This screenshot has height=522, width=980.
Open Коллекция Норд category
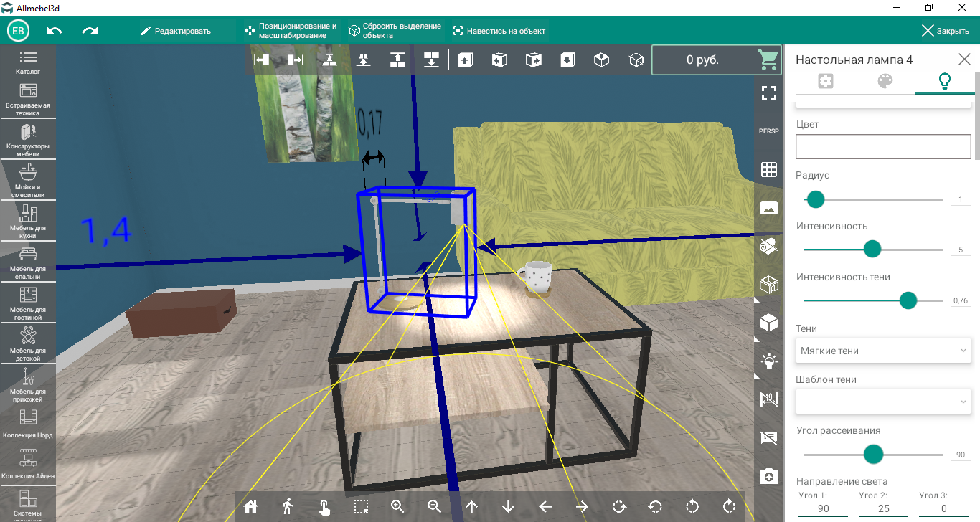point(28,424)
